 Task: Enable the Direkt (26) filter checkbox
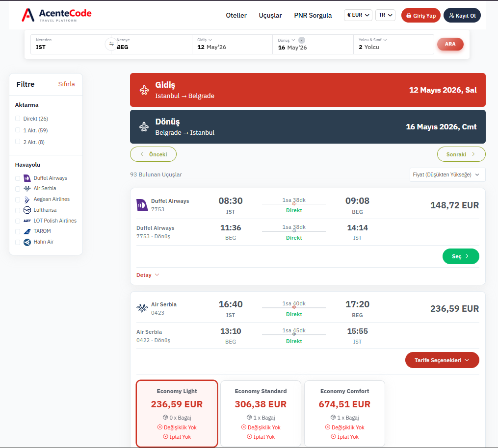click(18, 119)
